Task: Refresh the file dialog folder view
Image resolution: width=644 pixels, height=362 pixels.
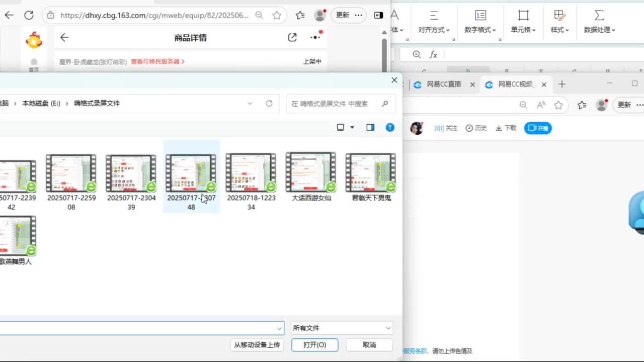Action: click(269, 103)
